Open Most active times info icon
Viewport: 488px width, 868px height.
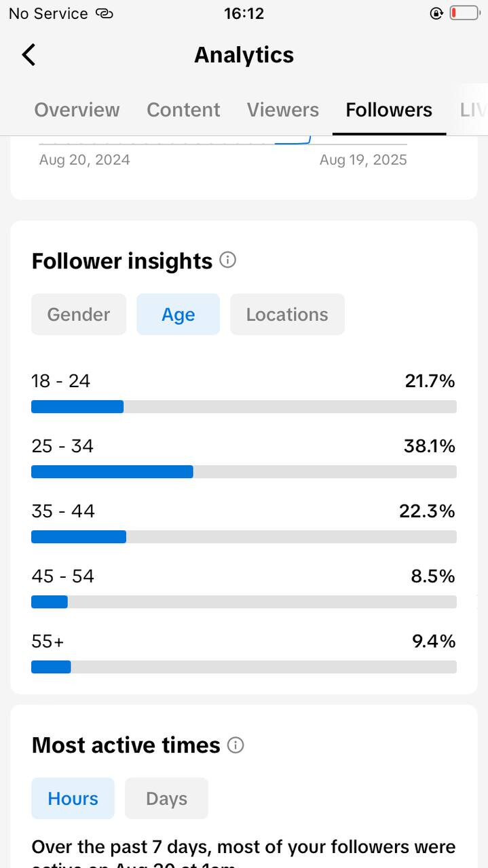(236, 745)
